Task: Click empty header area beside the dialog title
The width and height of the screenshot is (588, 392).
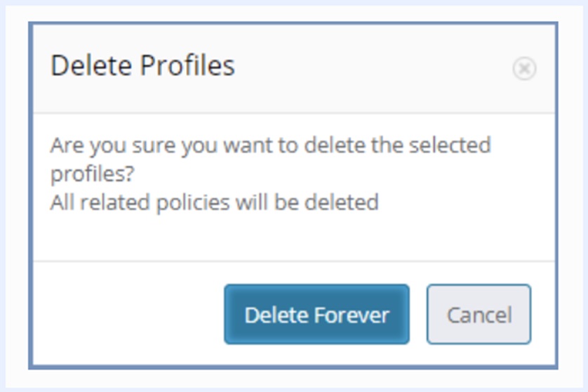Action: pos(372,67)
